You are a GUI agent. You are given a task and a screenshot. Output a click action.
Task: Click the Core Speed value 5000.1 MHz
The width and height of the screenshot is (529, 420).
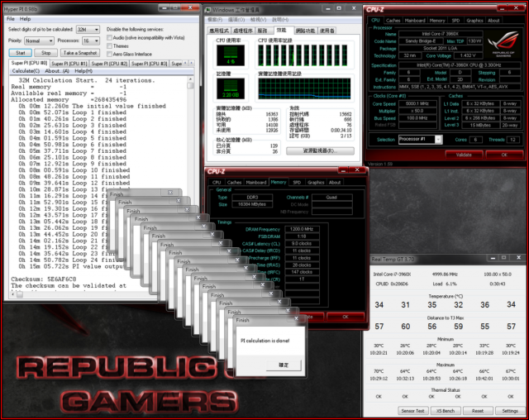(417, 104)
